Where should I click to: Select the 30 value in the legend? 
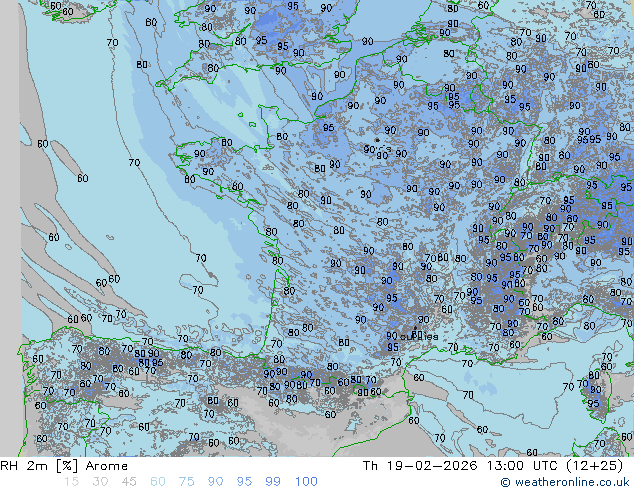tap(100, 482)
